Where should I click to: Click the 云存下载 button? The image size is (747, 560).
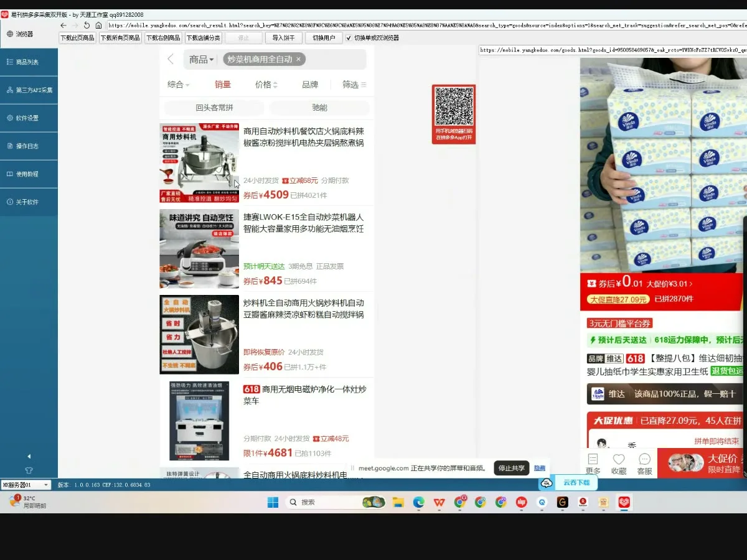[568, 482]
